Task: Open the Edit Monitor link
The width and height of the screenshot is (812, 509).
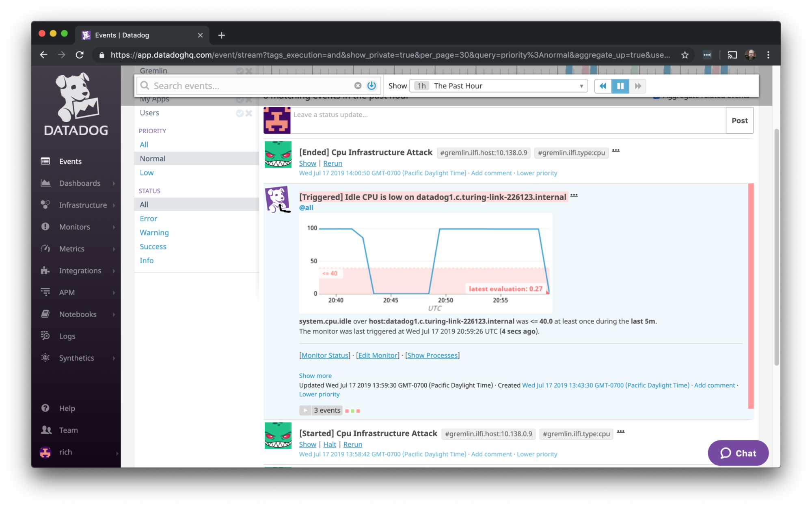Action: [378, 355]
